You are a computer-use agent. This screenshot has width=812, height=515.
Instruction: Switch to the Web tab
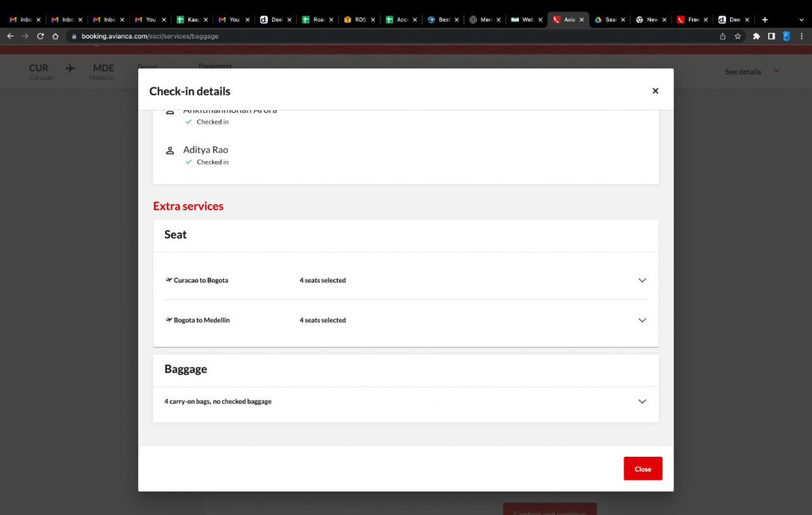click(x=526, y=20)
